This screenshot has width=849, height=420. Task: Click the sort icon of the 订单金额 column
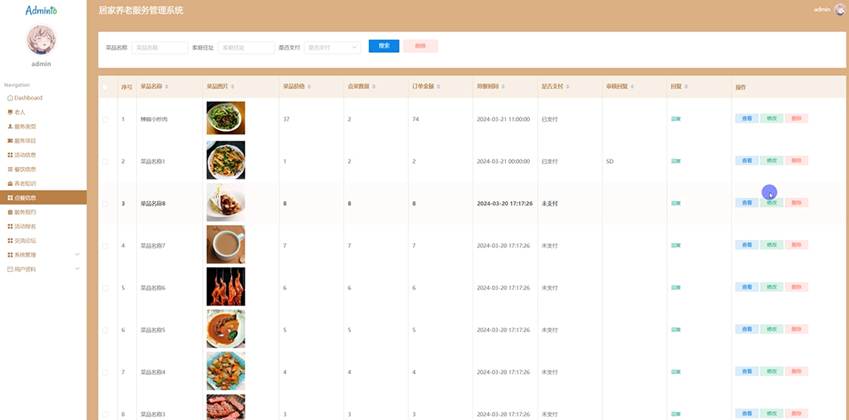coord(439,87)
